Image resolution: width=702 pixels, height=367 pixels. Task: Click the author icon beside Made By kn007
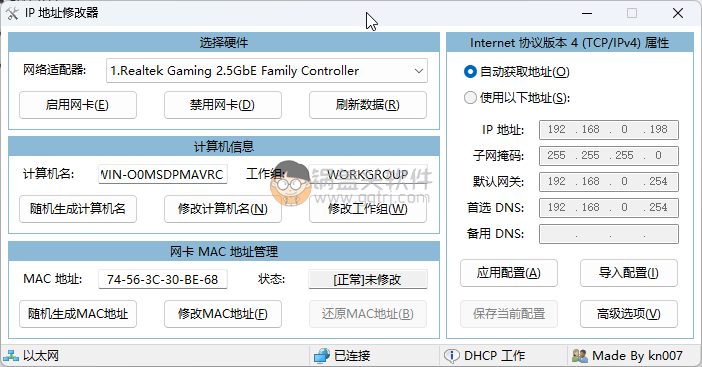[580, 356]
